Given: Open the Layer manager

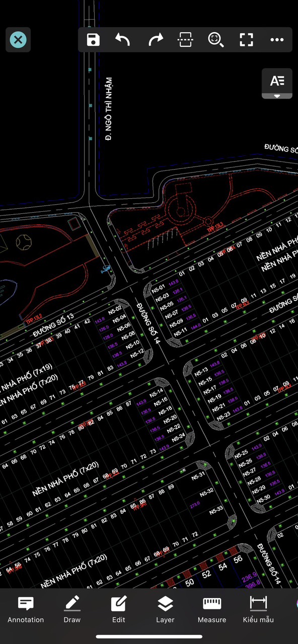Looking at the screenshot, I should pos(165,610).
